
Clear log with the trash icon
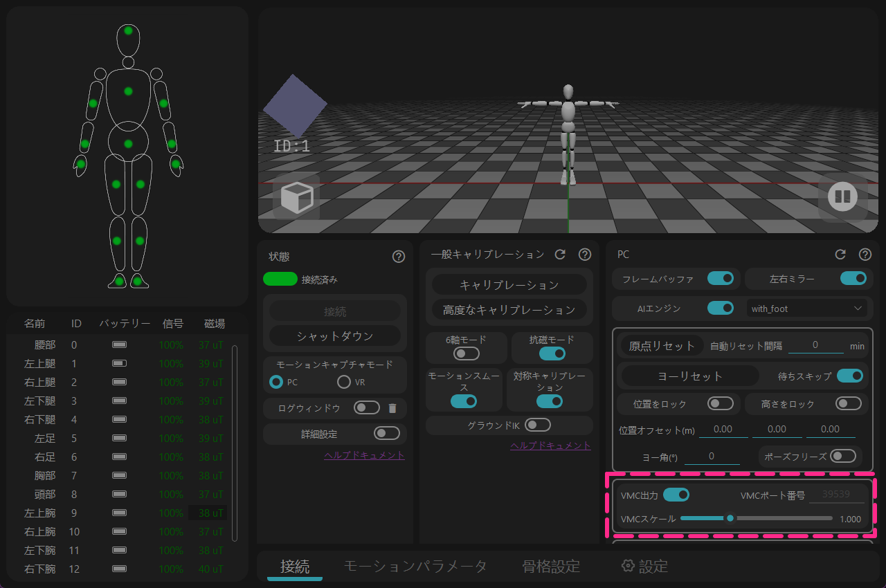point(392,408)
